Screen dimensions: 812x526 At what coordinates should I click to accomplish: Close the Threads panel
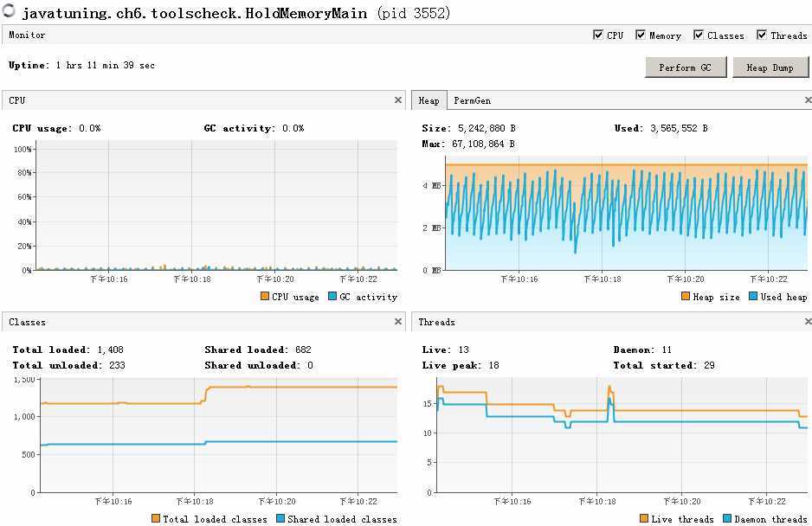click(x=808, y=322)
